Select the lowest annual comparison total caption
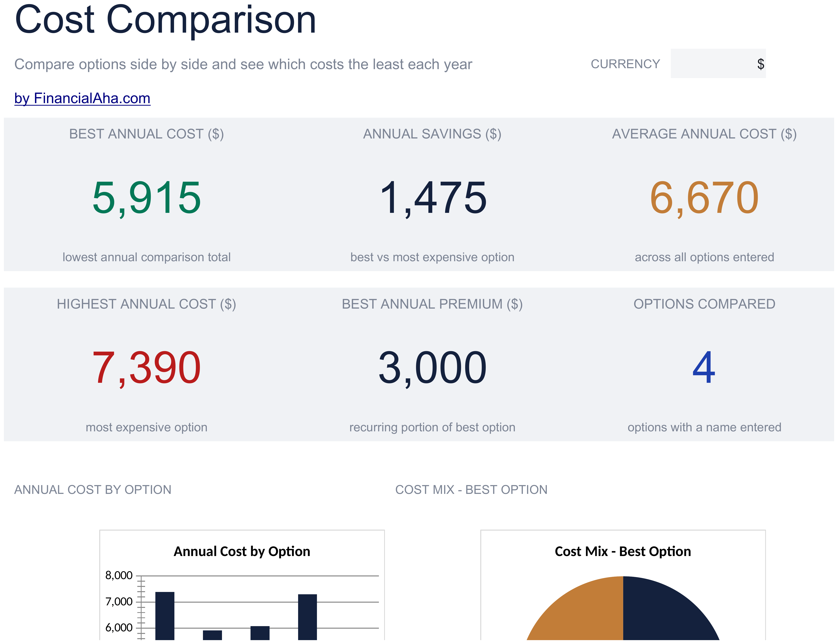Screen dimensions: 838x644 point(146,257)
